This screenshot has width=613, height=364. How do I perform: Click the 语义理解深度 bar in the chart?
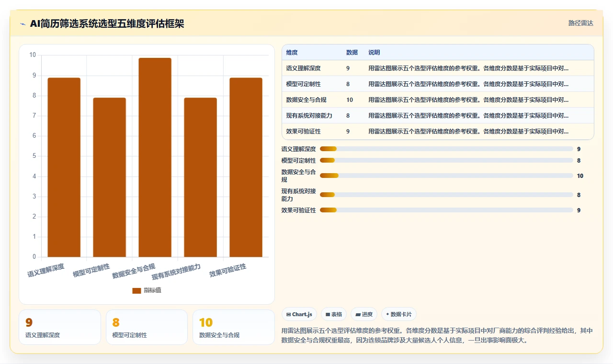click(x=64, y=167)
